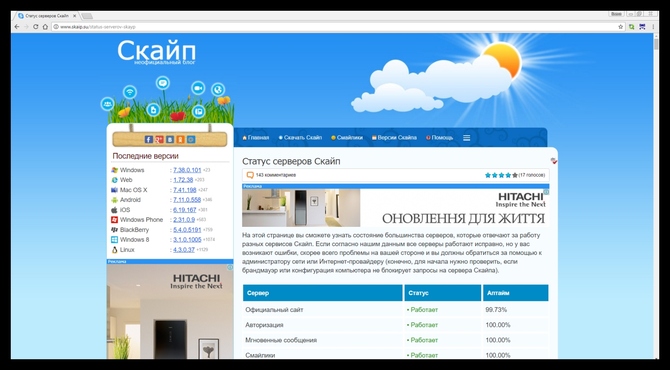Open a new browser tab
Image resolution: width=670 pixels, height=370 pixels.
(x=87, y=16)
